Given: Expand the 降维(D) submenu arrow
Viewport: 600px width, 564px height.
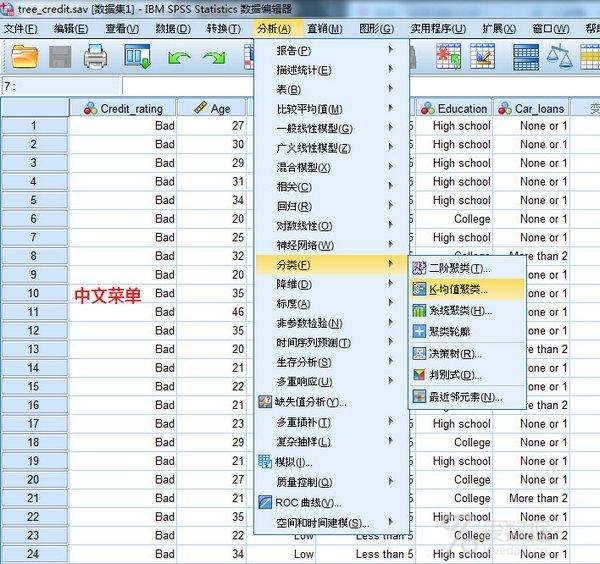Looking at the screenshot, I should pyautogui.click(x=391, y=283).
